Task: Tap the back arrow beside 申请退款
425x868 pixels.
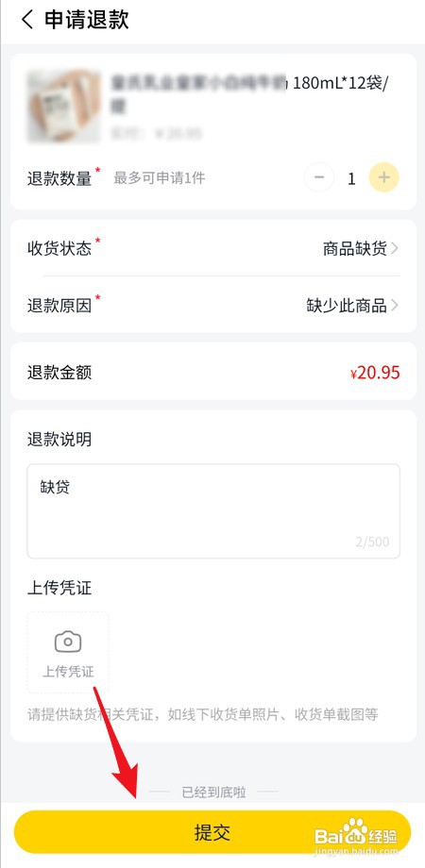Action: coord(26,20)
